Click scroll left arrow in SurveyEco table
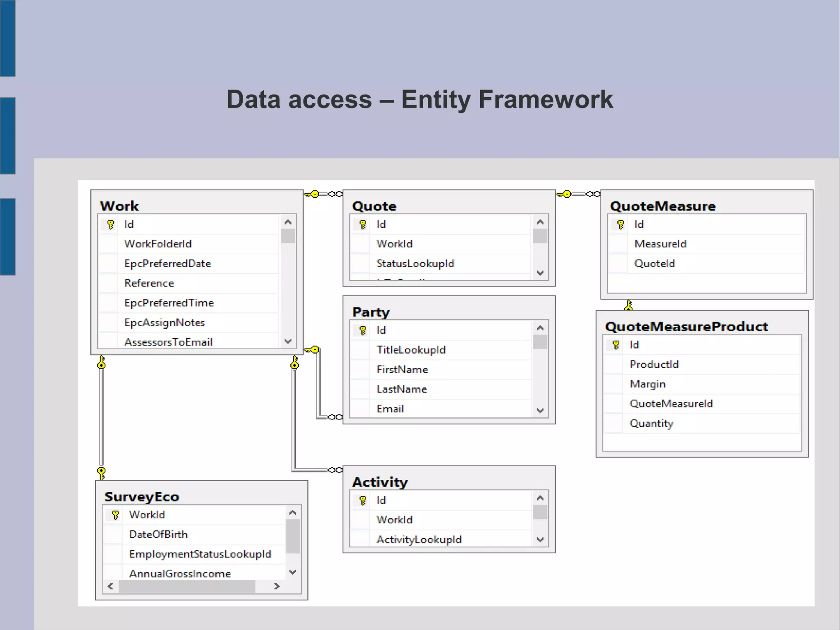 110,586
